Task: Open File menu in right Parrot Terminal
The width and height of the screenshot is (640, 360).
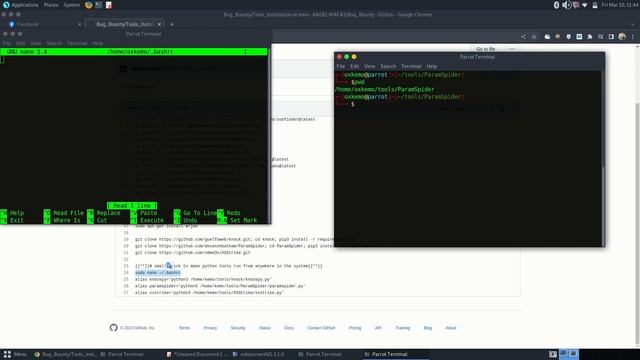Action: tap(340, 66)
